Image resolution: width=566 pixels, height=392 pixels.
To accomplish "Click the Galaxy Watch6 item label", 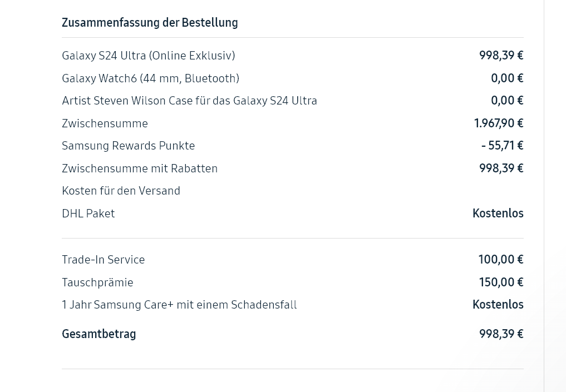I will [x=150, y=78].
